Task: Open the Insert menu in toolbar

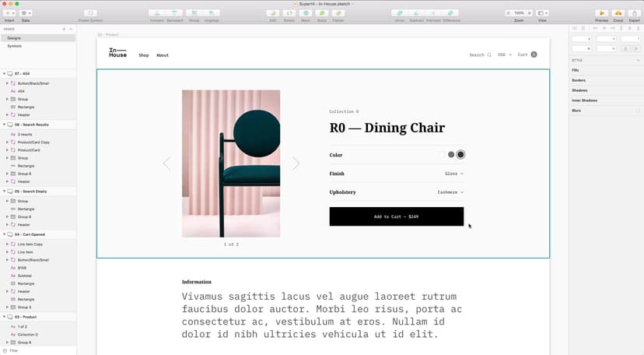Action: click(x=9, y=13)
